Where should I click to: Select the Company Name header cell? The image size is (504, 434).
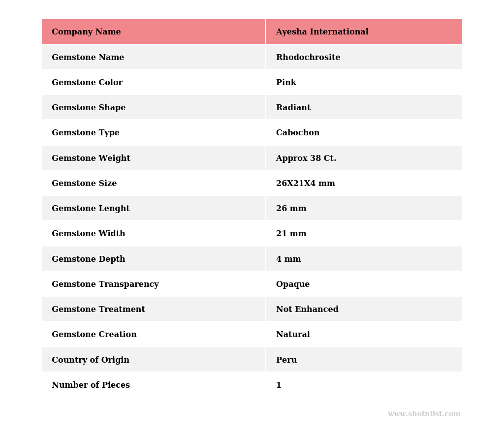86,32
